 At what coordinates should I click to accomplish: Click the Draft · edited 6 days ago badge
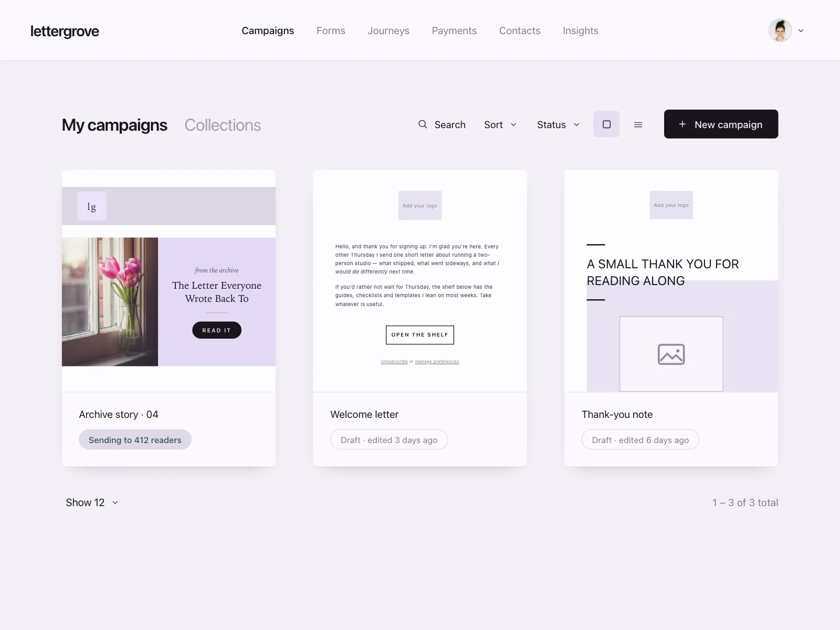click(x=640, y=440)
